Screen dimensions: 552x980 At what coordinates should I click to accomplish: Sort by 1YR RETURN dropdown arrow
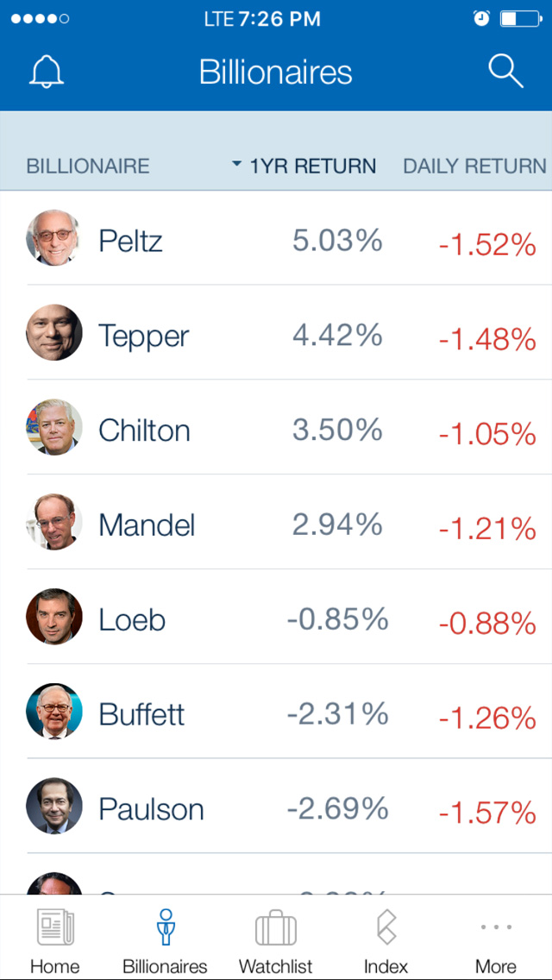tap(236, 164)
